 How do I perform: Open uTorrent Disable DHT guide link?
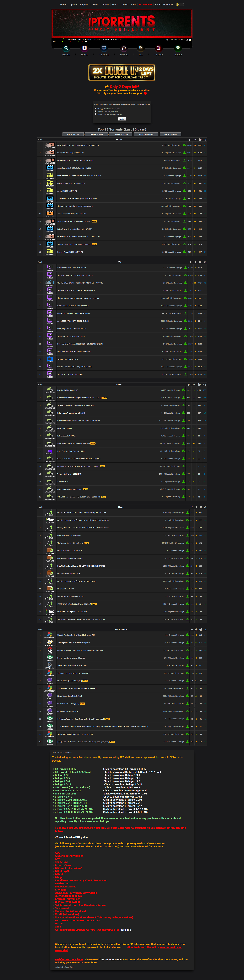pyautogui.click(x=71, y=837)
